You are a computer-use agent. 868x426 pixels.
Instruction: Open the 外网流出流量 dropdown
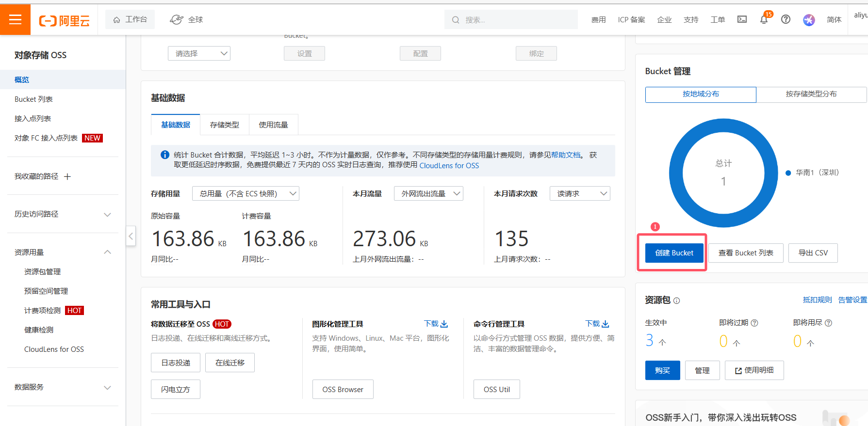click(428, 193)
